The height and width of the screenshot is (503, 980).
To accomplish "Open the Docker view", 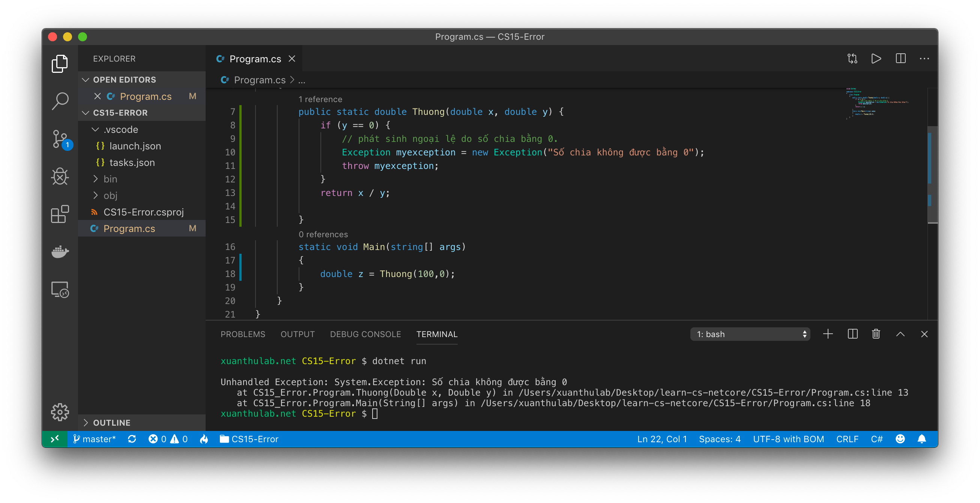I will pos(60,251).
